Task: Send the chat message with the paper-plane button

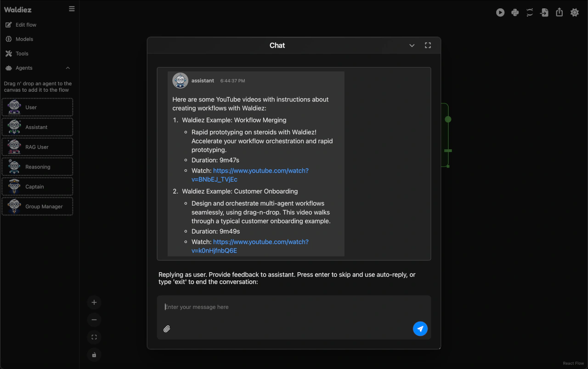Action: coord(420,329)
